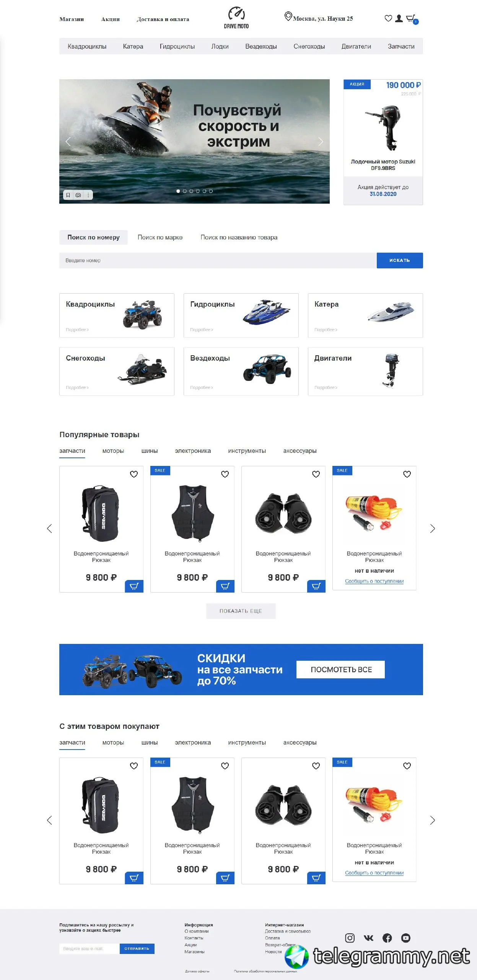
Task: Advance hero banner with right arrow
Action: 321,142
